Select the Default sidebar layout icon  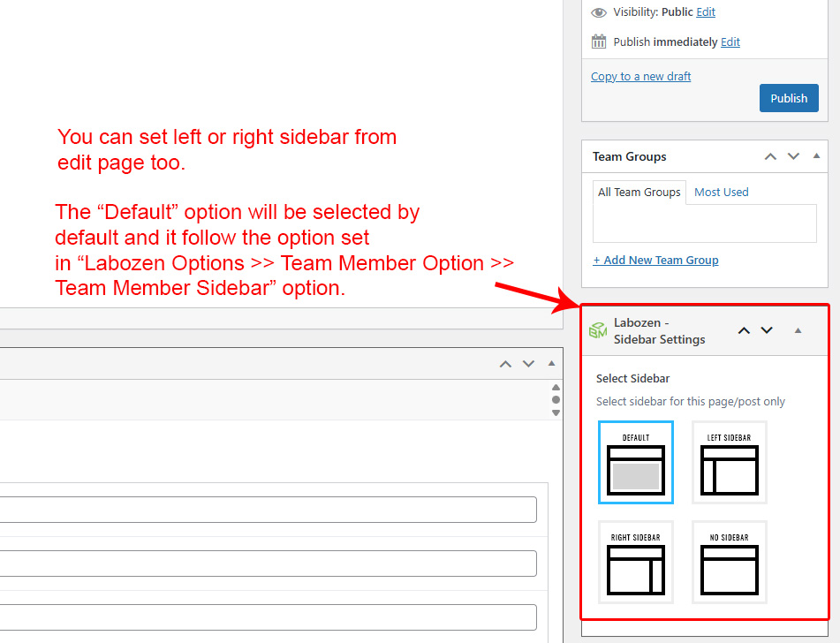pyautogui.click(x=636, y=462)
